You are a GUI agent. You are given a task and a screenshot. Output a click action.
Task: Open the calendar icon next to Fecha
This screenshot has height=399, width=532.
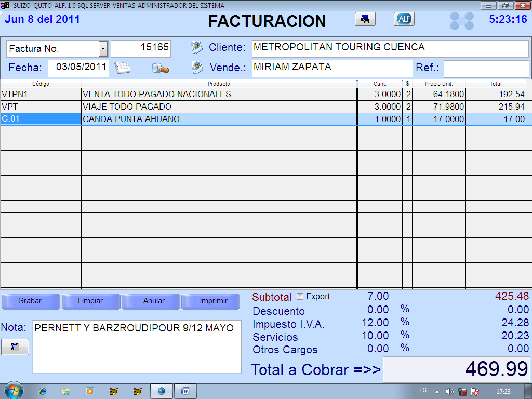pos(123,68)
